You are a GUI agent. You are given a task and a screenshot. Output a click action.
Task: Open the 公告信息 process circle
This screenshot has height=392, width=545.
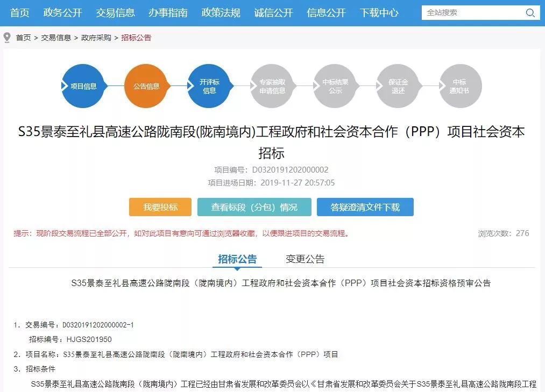pyautogui.click(x=146, y=85)
